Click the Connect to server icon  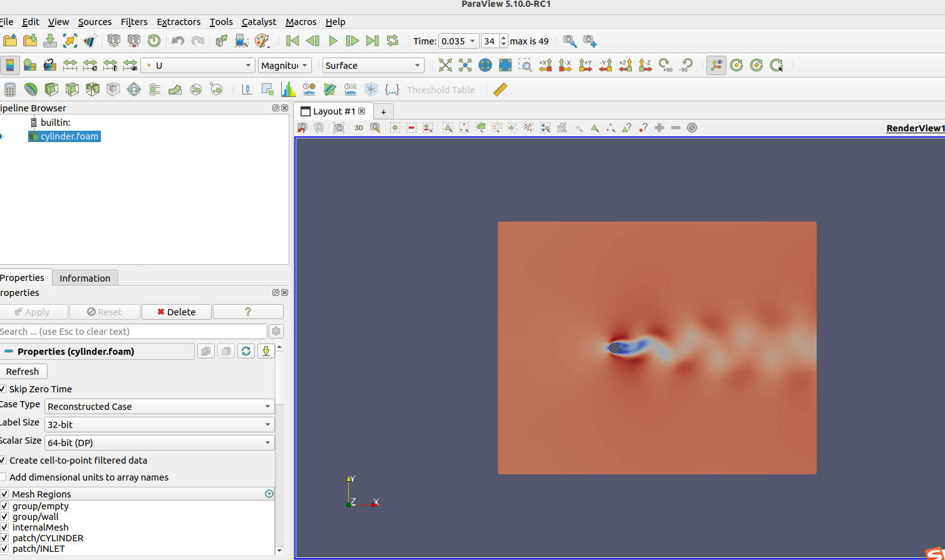(114, 41)
